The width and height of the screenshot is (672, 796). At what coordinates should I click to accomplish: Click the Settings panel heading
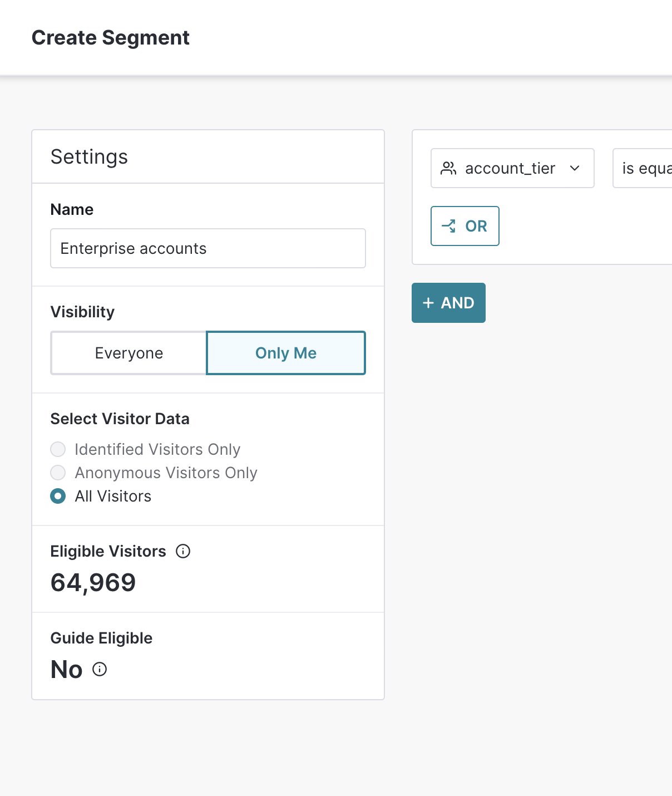tap(89, 157)
